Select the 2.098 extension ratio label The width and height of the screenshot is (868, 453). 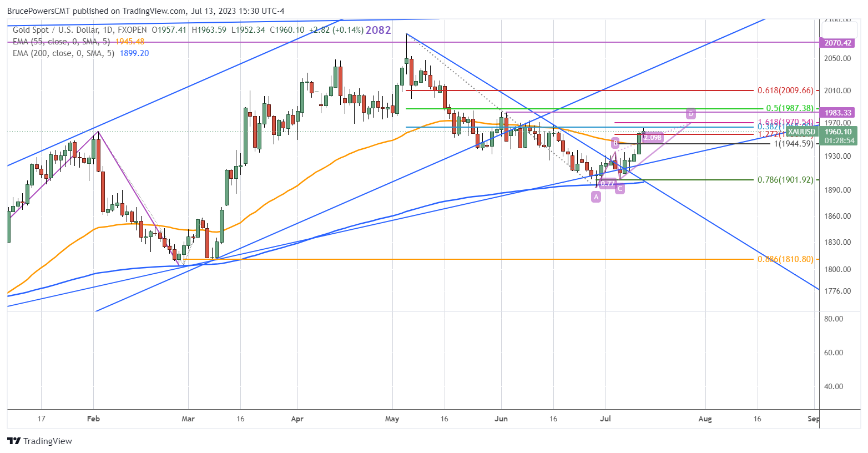(x=652, y=137)
